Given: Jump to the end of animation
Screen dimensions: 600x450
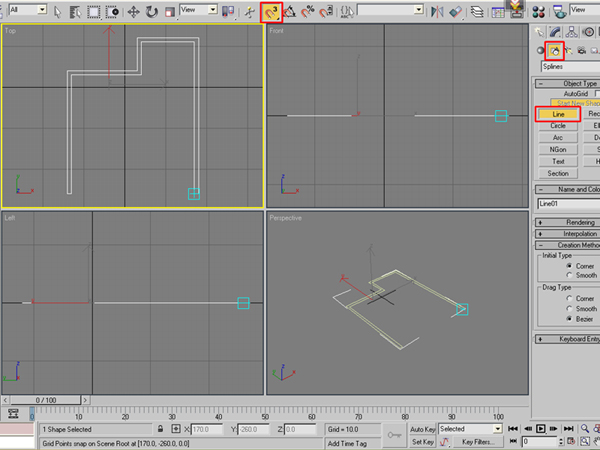Looking at the screenshot, I should pos(569,429).
